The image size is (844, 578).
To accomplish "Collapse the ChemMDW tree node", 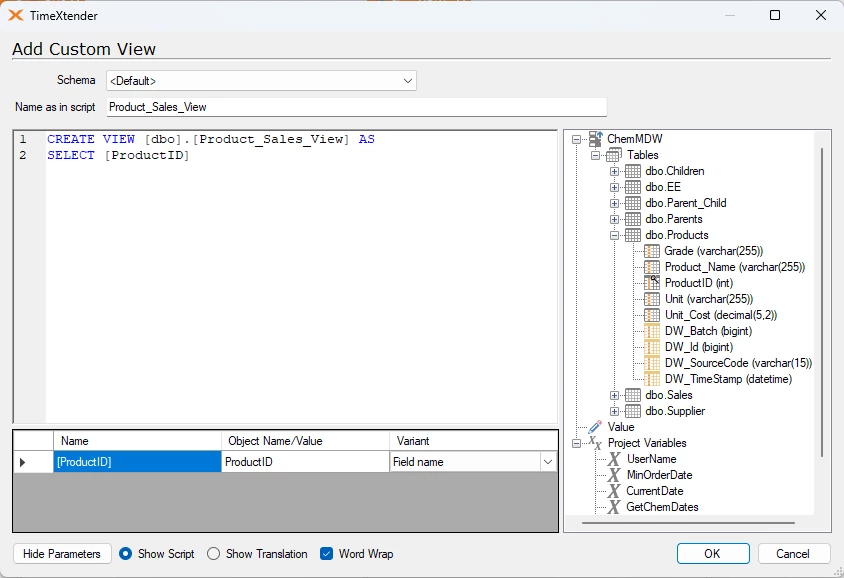I will [x=576, y=139].
